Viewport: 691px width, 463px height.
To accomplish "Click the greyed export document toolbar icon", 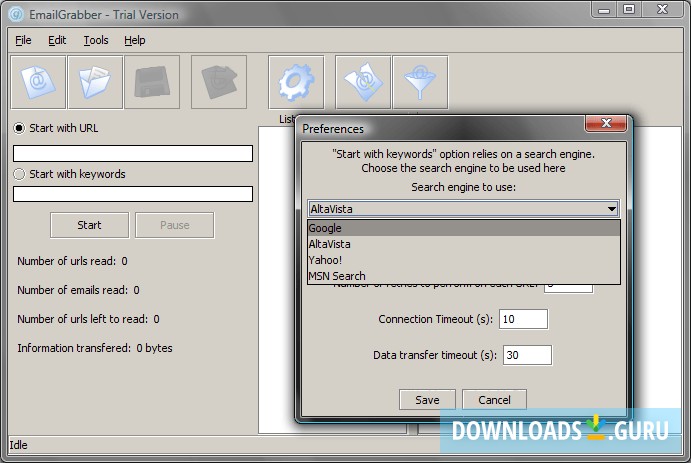I will [x=219, y=82].
